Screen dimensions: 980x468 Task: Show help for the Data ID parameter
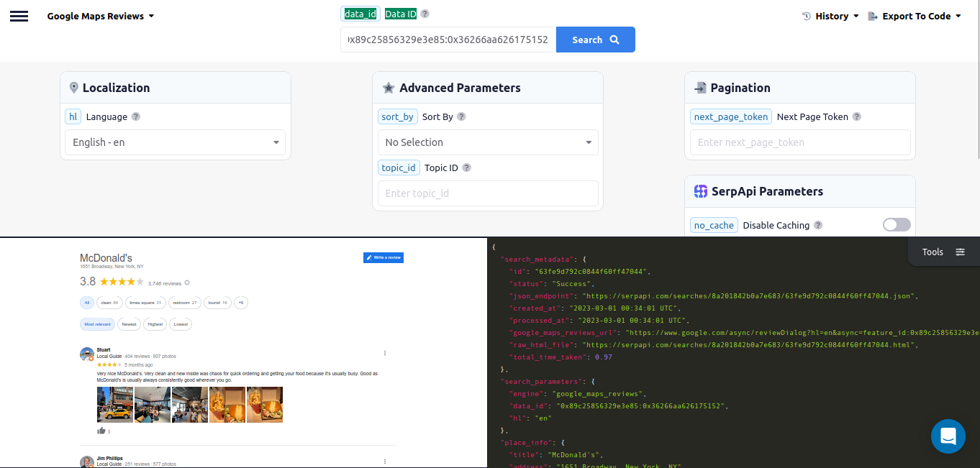tap(425, 14)
